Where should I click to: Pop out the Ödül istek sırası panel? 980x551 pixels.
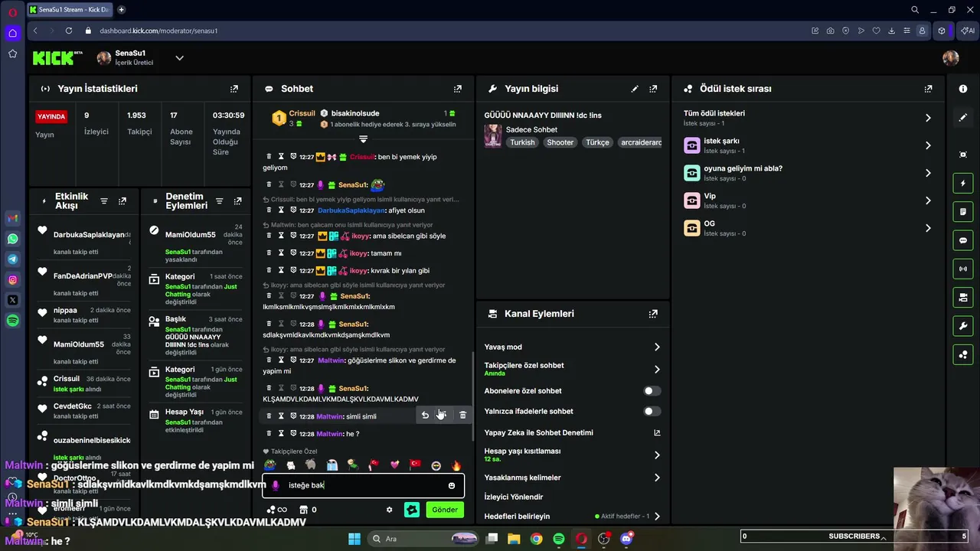(x=929, y=89)
